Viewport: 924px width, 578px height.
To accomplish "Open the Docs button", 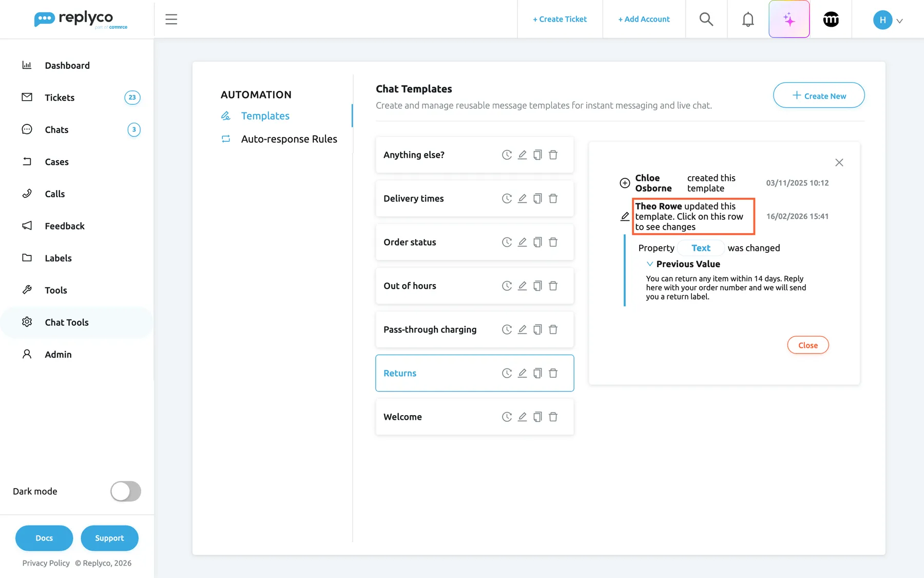I will pos(44,538).
